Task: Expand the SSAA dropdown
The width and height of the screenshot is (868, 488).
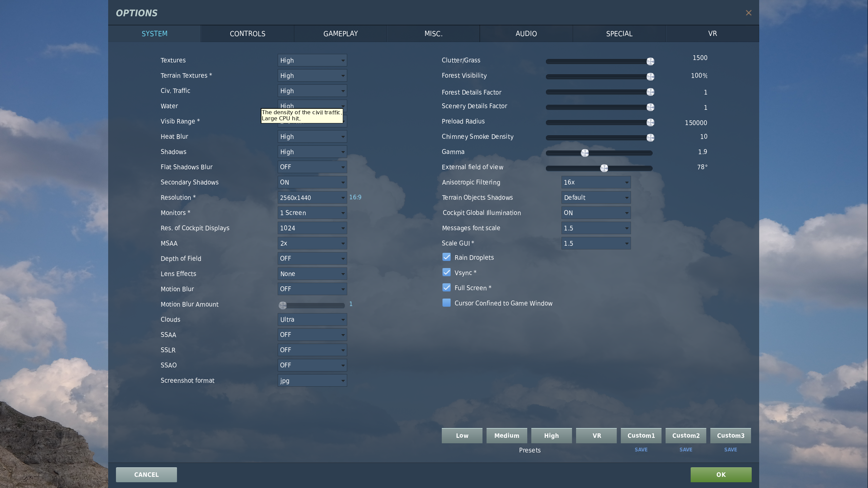Action: [312, 335]
